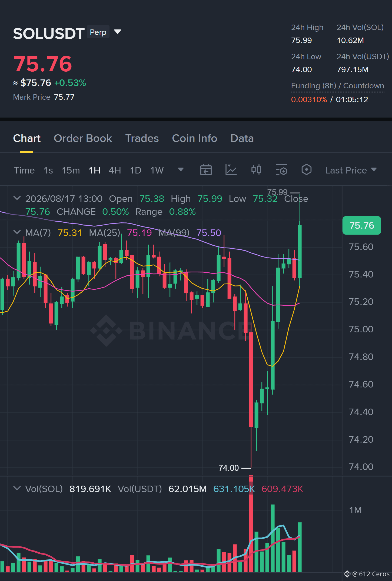This screenshot has width=392, height=581.
Task: Open the technical indicators chart icon
Action: [x=231, y=170]
